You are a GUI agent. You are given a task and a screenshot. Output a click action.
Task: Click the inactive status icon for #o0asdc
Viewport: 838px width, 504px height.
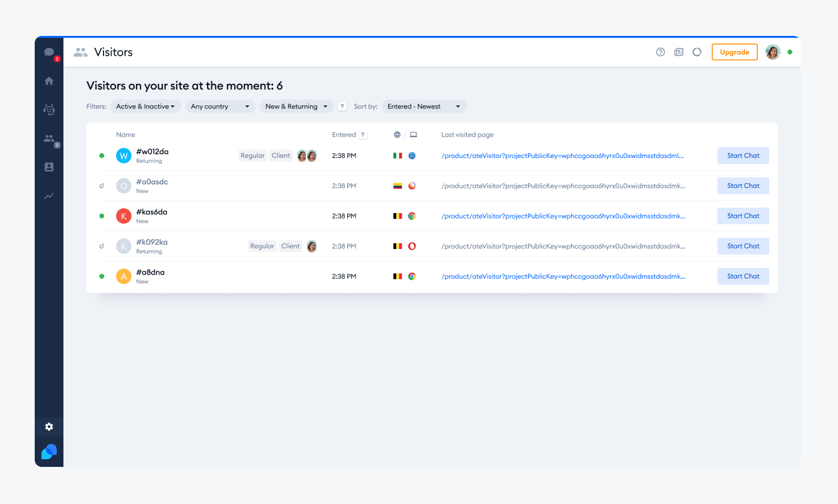coord(102,186)
